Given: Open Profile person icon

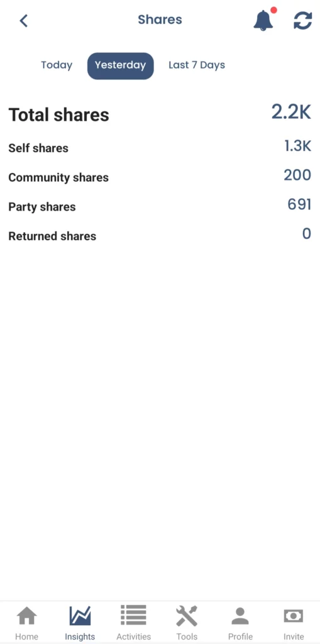Looking at the screenshot, I should point(240,616).
